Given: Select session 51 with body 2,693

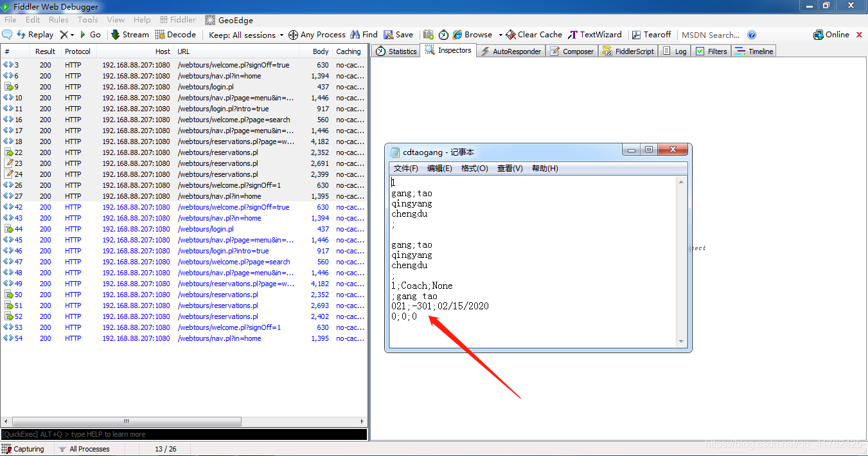Looking at the screenshot, I should tap(184, 306).
